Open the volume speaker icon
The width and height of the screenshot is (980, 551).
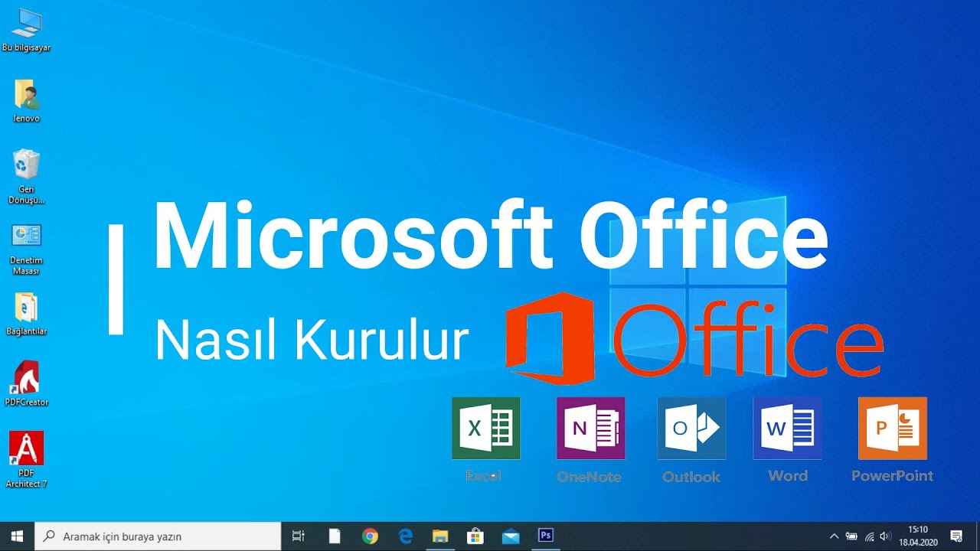[x=886, y=536]
